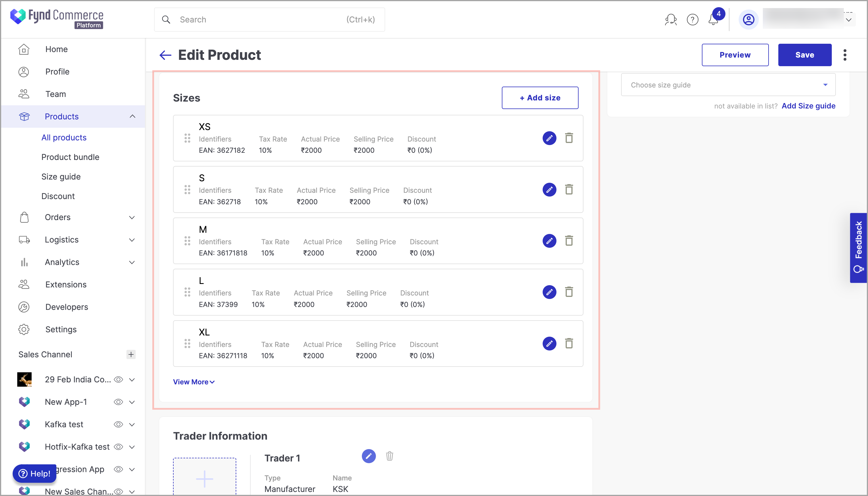868x496 pixels.
Task: Click the 29 Feb India Co channel thumbnail
Action: (24, 379)
